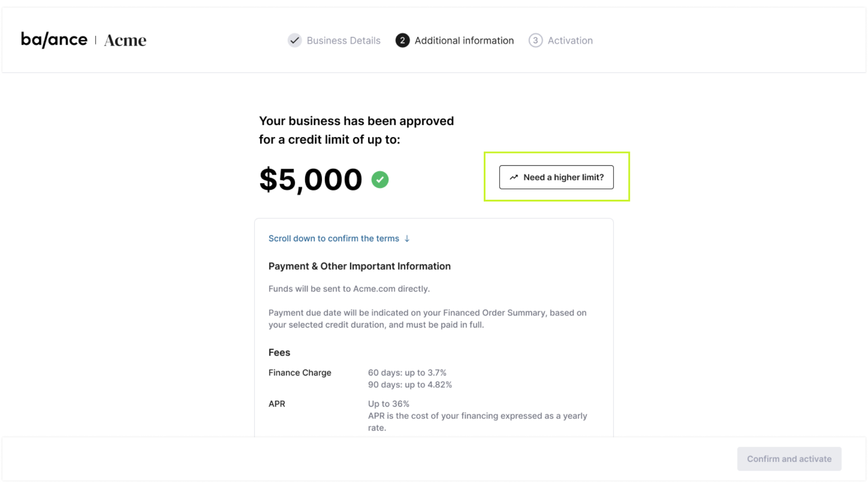Follow Scroll down to confirm the terms
The height and width of the screenshot is (488, 868).
pos(334,239)
